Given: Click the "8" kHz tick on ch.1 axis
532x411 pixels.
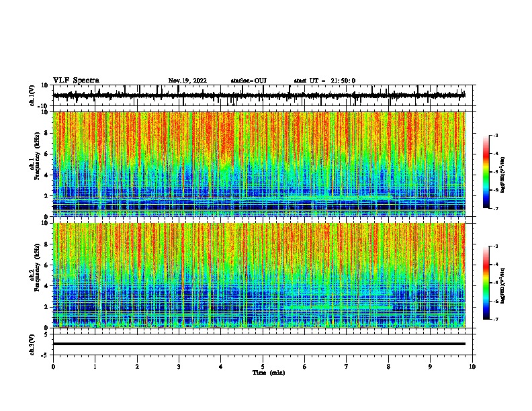Looking at the screenshot, I should 46,133.
